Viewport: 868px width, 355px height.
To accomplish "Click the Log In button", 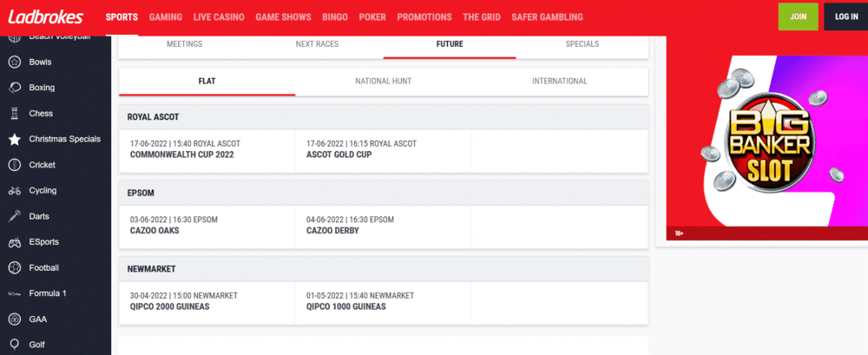I will [x=846, y=16].
